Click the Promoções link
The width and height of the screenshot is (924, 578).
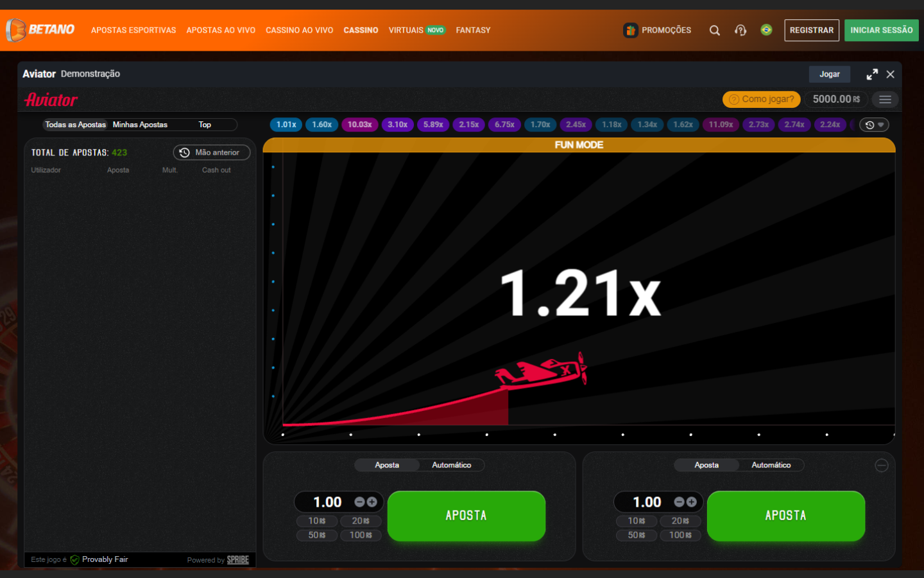(667, 30)
